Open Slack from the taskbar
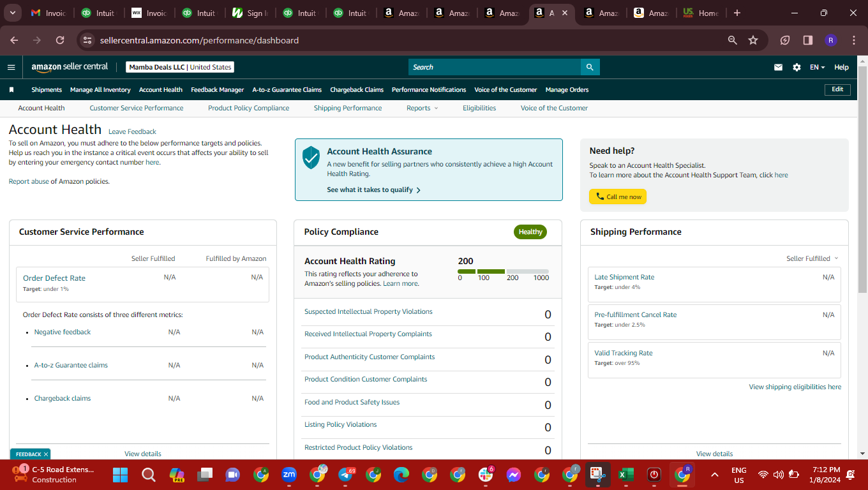The image size is (868, 490). (x=486, y=475)
